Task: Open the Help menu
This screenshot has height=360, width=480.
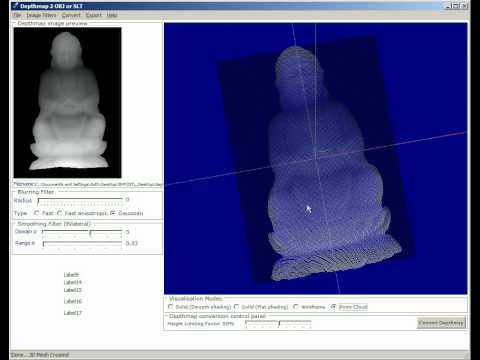Action: point(112,15)
